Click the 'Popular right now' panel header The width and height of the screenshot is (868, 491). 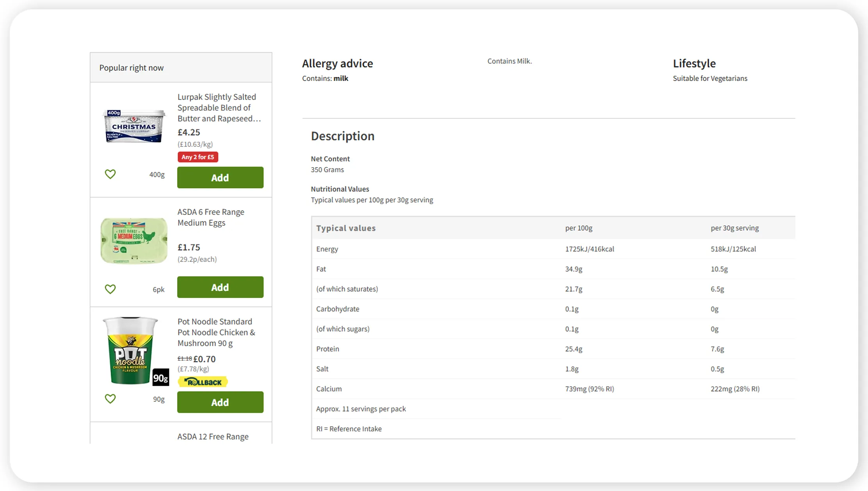point(131,67)
